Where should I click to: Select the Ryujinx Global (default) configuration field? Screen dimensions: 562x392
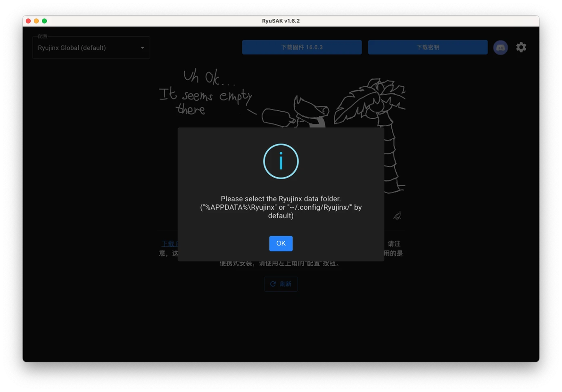[91, 48]
